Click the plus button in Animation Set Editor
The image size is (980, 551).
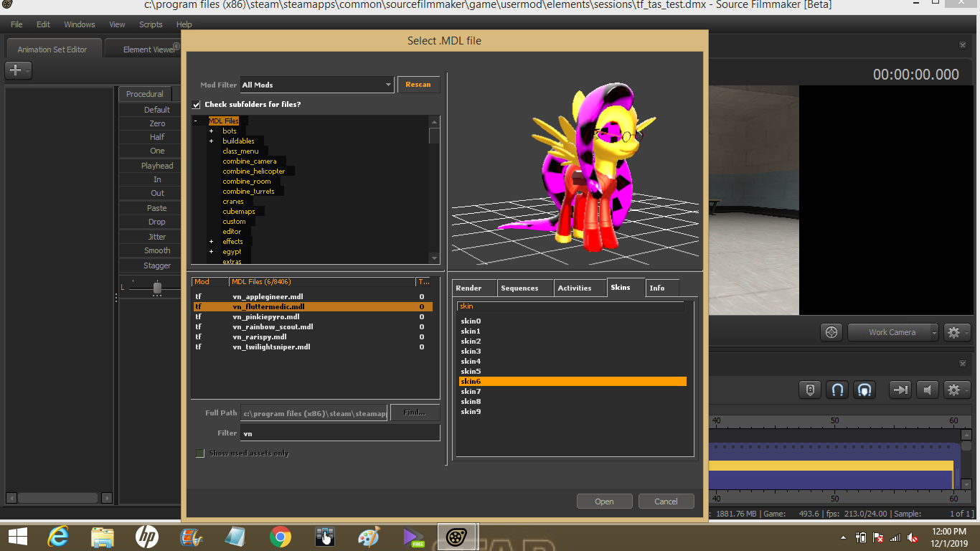[x=18, y=70]
